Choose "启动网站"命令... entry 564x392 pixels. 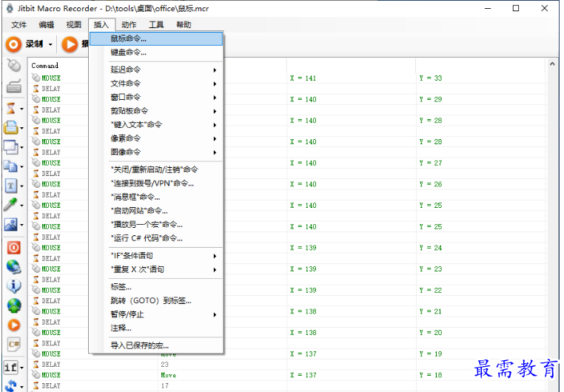pos(156,211)
